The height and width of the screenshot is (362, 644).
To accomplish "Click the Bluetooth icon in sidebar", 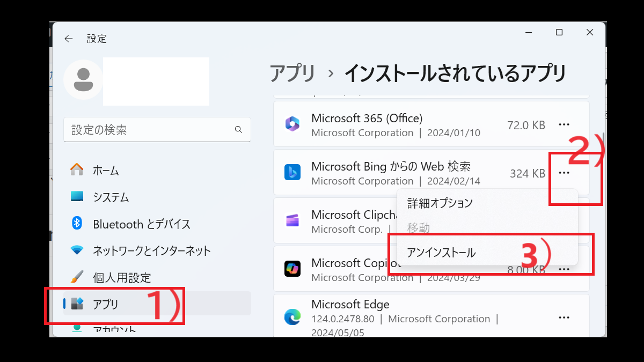I will pyautogui.click(x=77, y=223).
